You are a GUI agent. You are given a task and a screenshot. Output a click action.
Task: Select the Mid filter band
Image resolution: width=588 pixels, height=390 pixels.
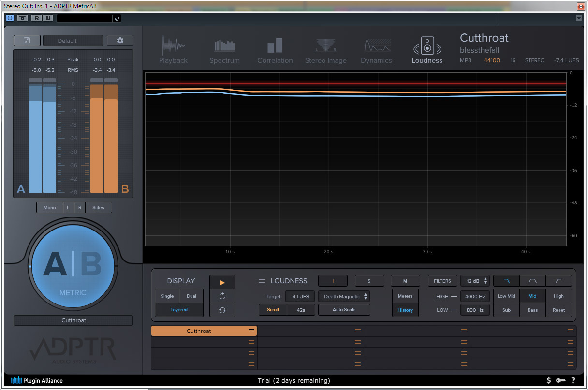(x=532, y=296)
